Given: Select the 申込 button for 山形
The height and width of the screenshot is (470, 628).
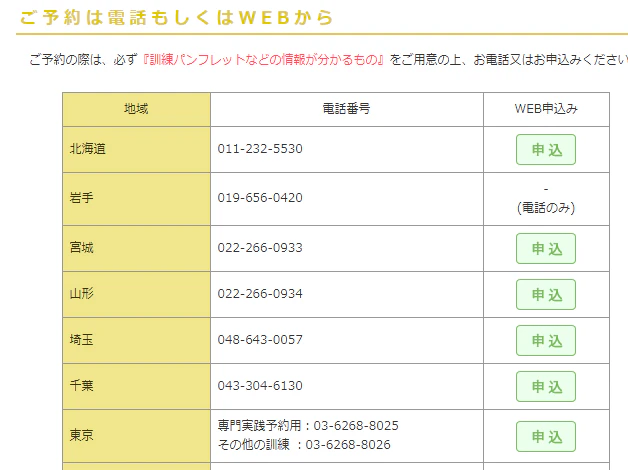Looking at the screenshot, I should (545, 295).
